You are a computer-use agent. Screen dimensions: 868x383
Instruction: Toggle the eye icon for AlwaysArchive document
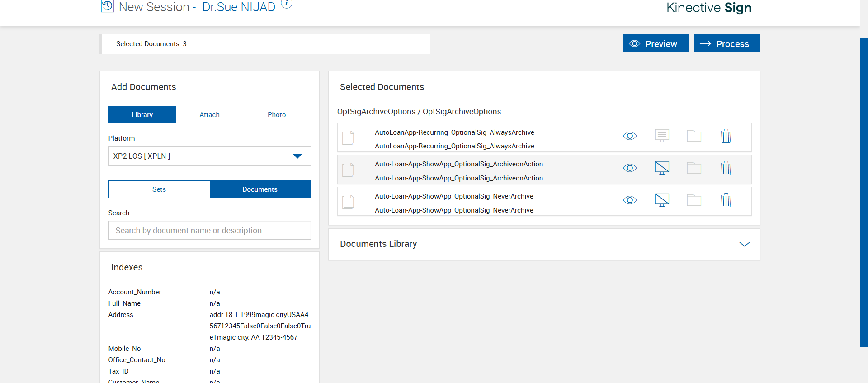[x=630, y=136]
